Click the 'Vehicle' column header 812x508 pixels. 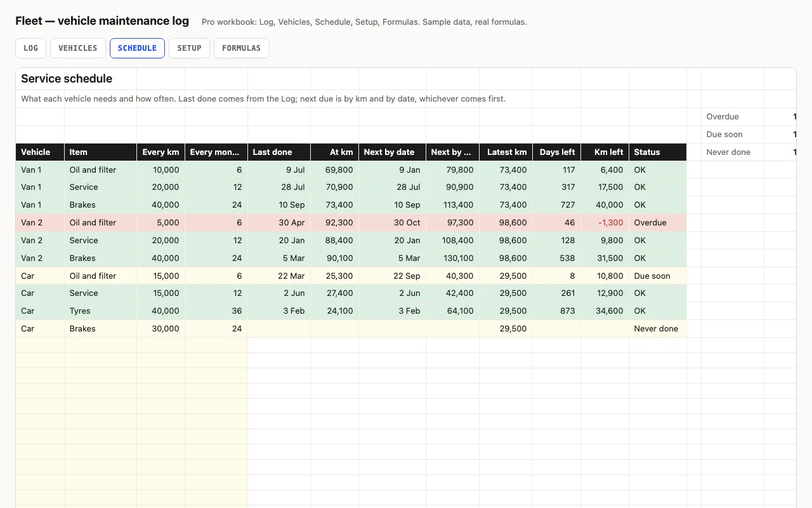(40, 152)
